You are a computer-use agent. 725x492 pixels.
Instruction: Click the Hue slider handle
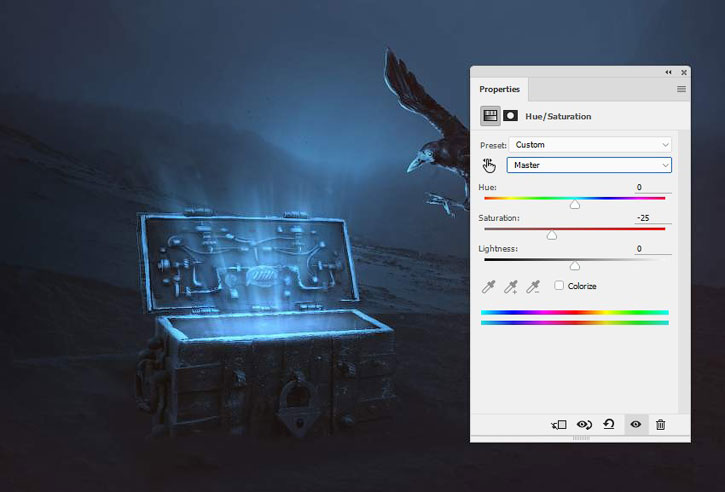(575, 204)
